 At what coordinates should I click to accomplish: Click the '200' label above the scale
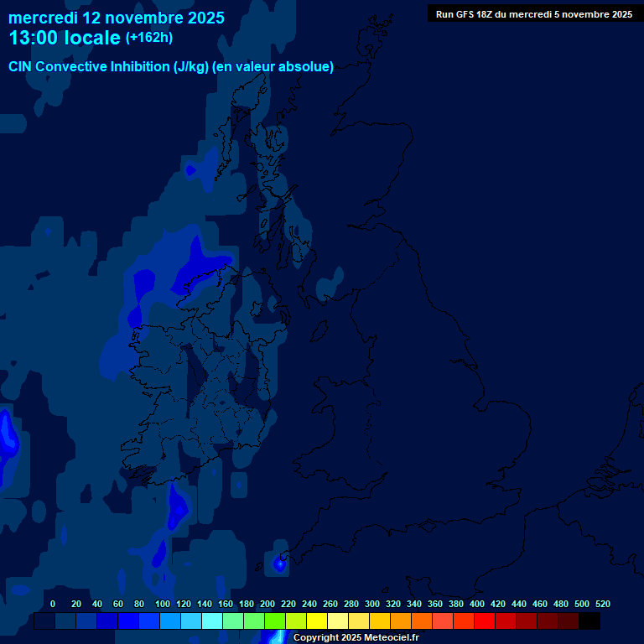(267, 604)
